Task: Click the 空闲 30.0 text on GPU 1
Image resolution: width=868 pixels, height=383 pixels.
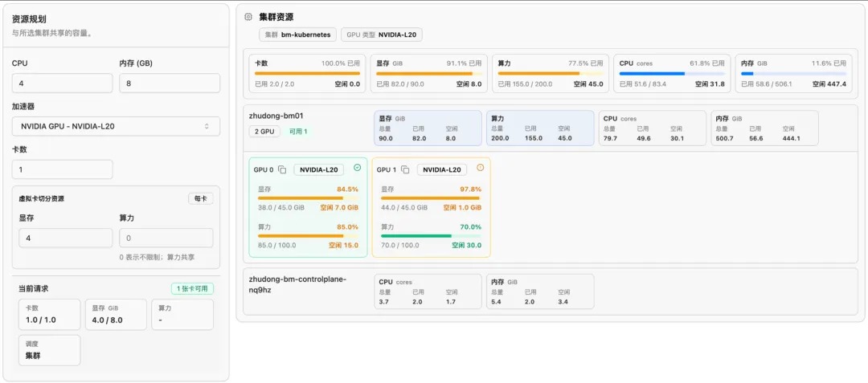Action: coord(466,246)
